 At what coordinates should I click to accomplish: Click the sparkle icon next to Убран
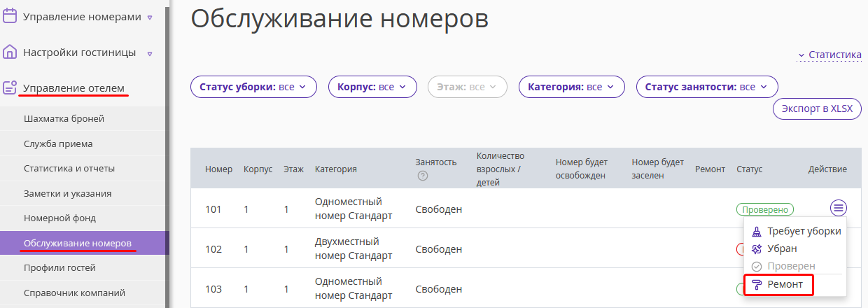pyautogui.click(x=756, y=248)
